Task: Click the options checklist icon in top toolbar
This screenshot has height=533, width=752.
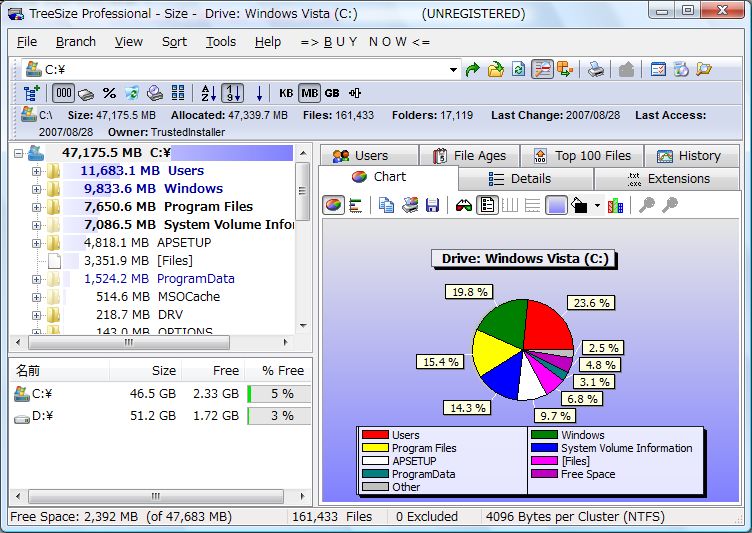Action: [x=658, y=70]
